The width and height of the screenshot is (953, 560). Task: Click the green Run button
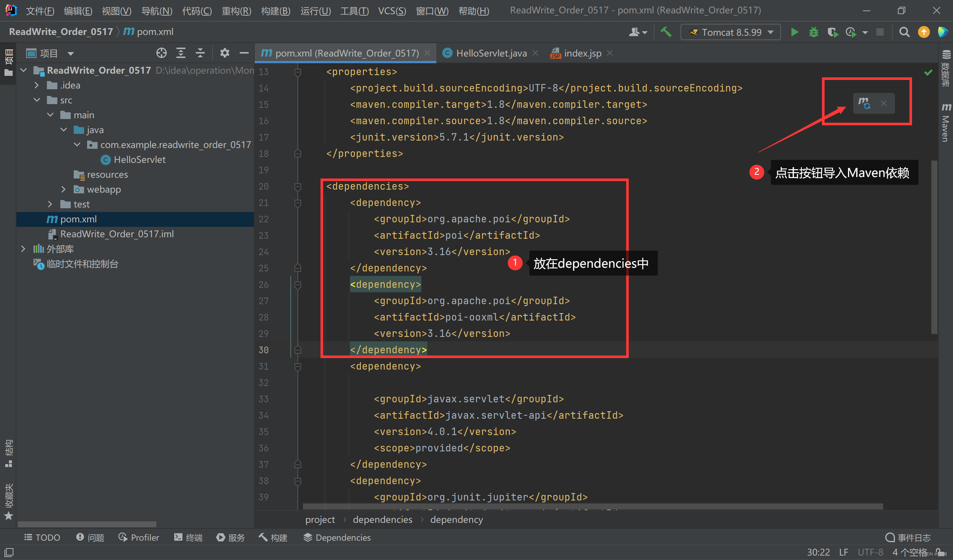(x=794, y=32)
